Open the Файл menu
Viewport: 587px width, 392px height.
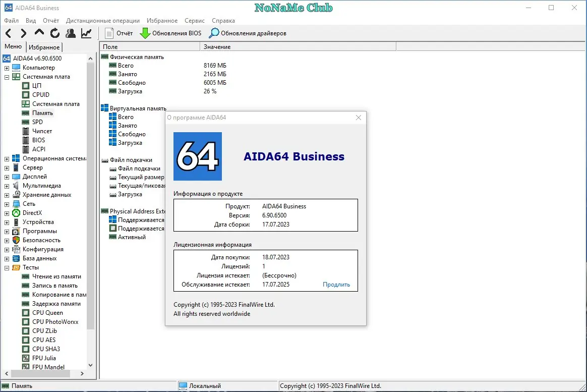coord(11,21)
